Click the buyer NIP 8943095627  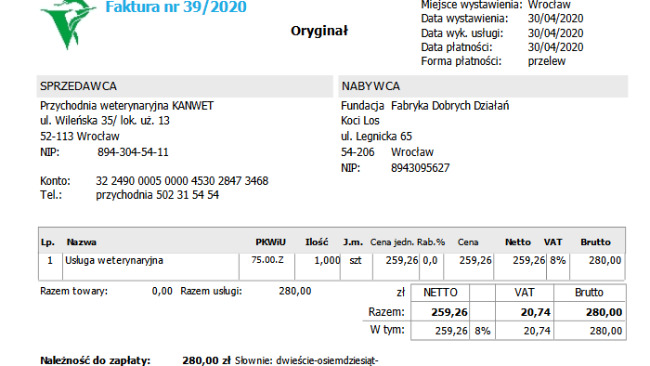click(420, 168)
